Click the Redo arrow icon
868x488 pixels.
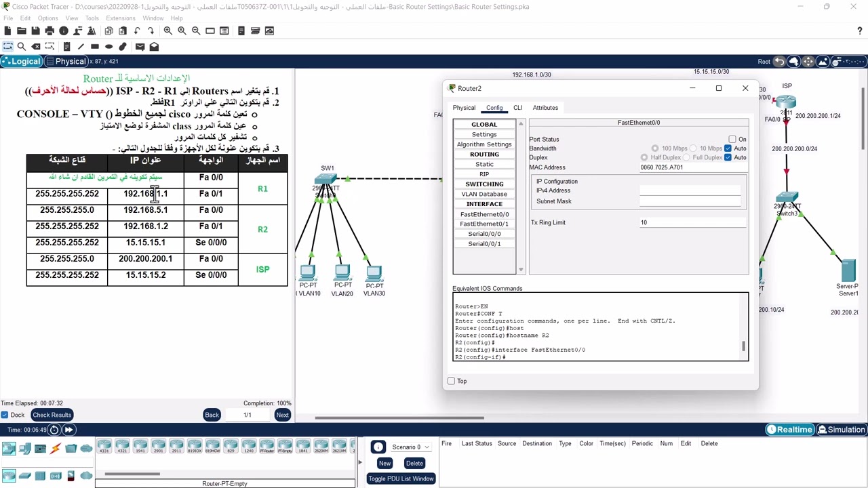click(x=151, y=30)
